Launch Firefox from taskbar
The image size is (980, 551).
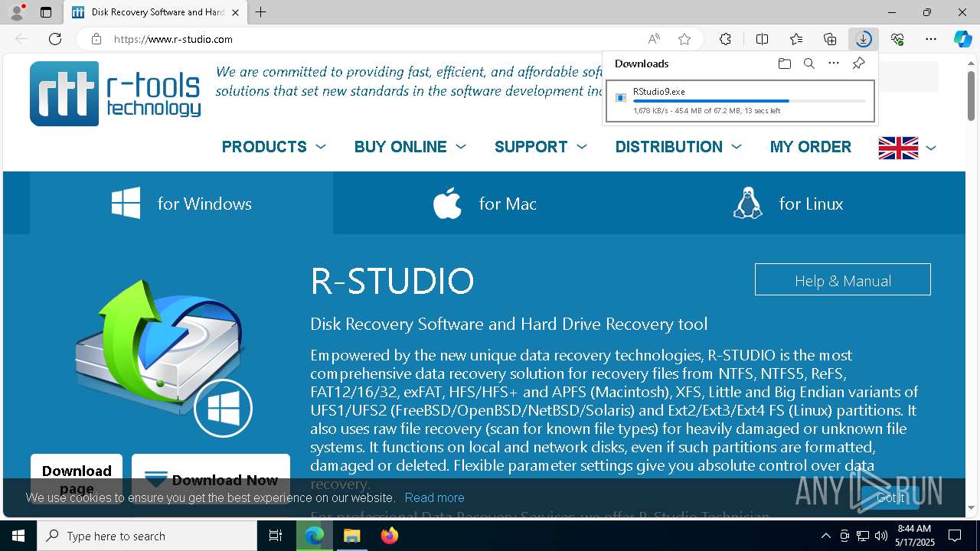click(x=389, y=536)
